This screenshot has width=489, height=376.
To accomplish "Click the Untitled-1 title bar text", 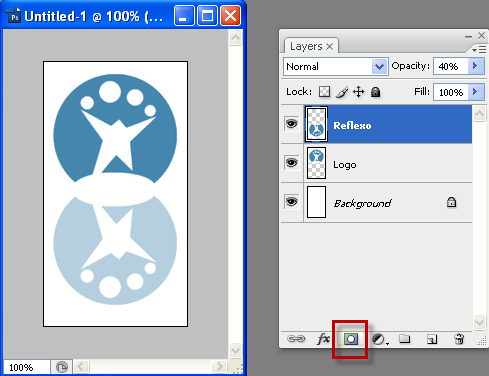I will coord(94,16).
